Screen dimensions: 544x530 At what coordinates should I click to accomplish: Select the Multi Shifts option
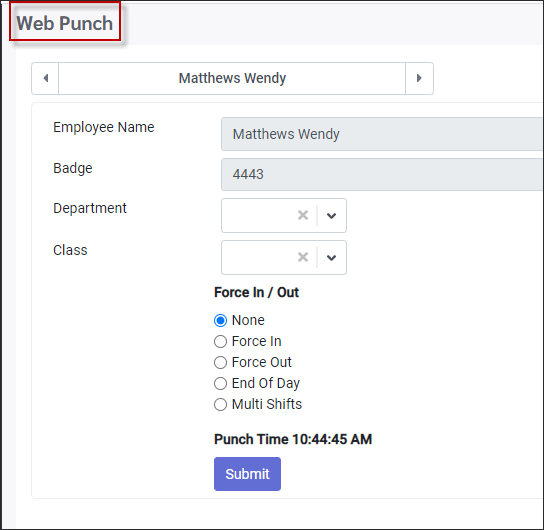click(x=220, y=404)
